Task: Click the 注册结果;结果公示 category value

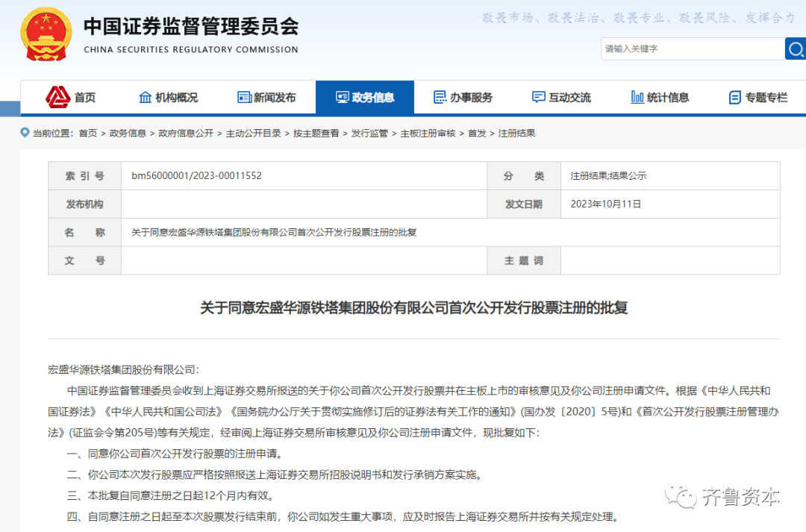Action: (x=609, y=176)
